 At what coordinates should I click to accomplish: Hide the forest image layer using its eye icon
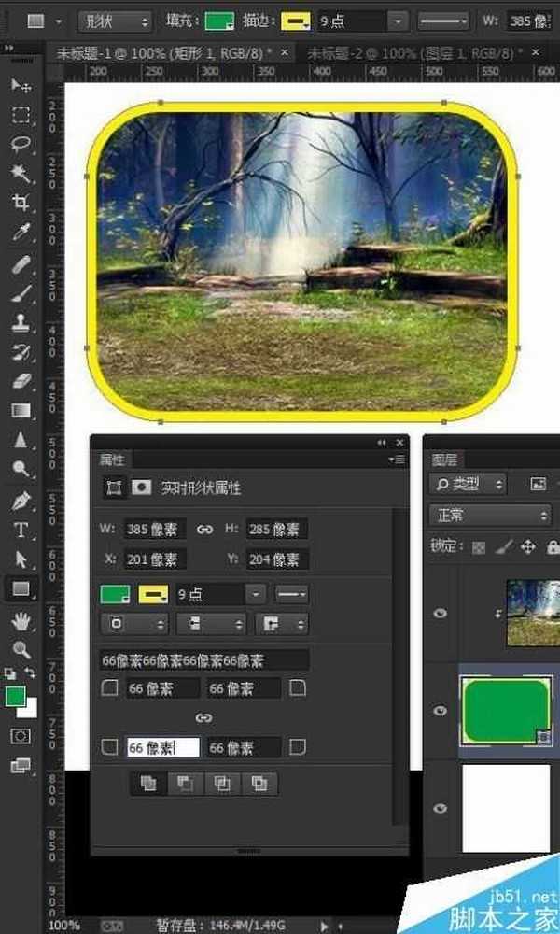coord(441,614)
